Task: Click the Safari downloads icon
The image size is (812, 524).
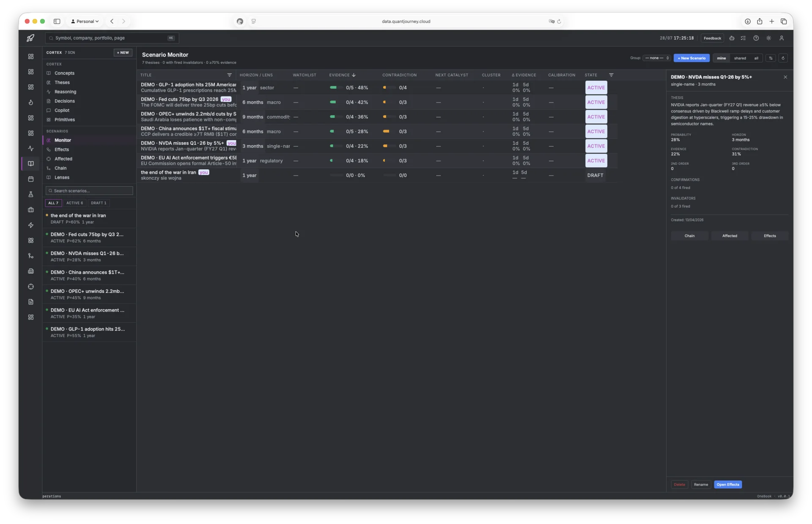Action: (748, 21)
